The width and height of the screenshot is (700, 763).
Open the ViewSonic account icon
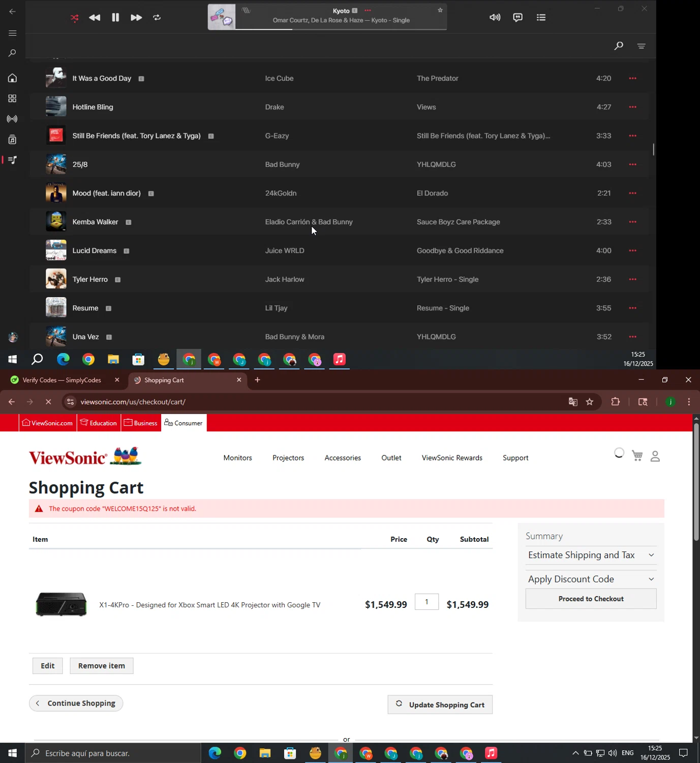coord(655,456)
